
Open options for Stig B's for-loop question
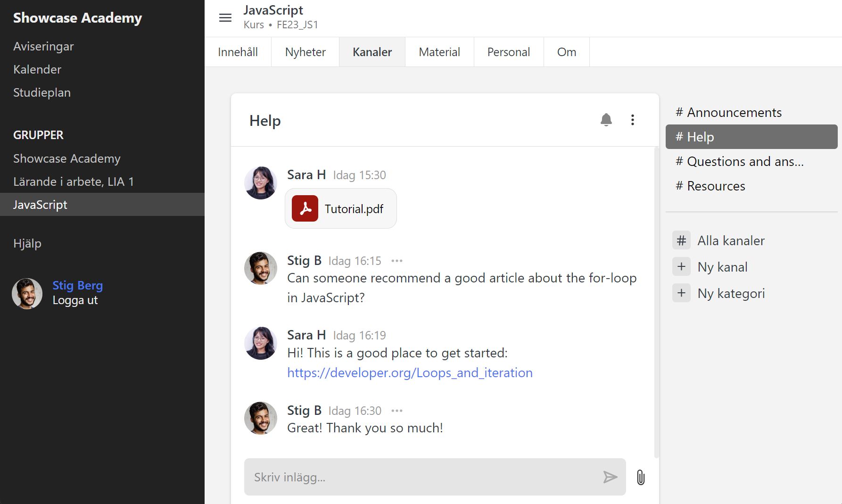click(x=396, y=260)
